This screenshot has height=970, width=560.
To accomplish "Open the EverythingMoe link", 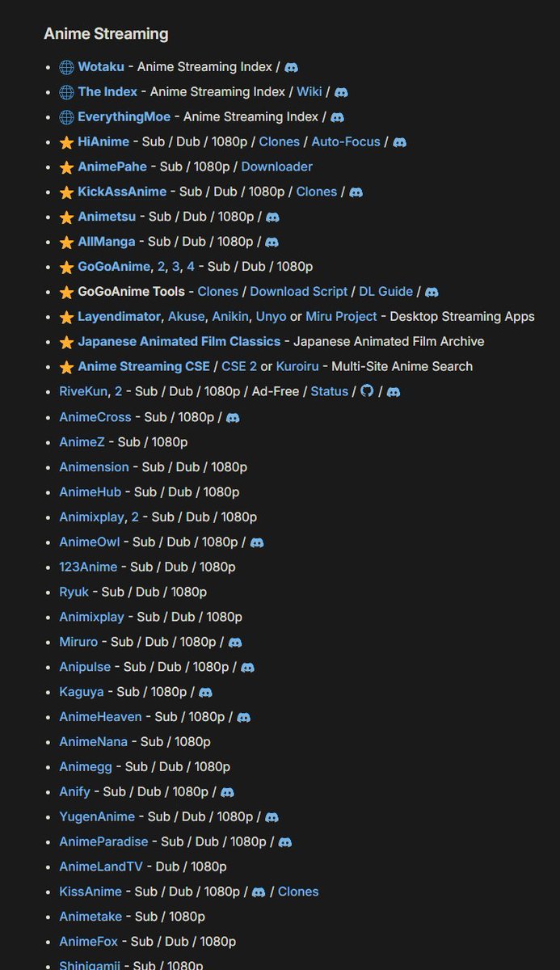I will [x=124, y=117].
